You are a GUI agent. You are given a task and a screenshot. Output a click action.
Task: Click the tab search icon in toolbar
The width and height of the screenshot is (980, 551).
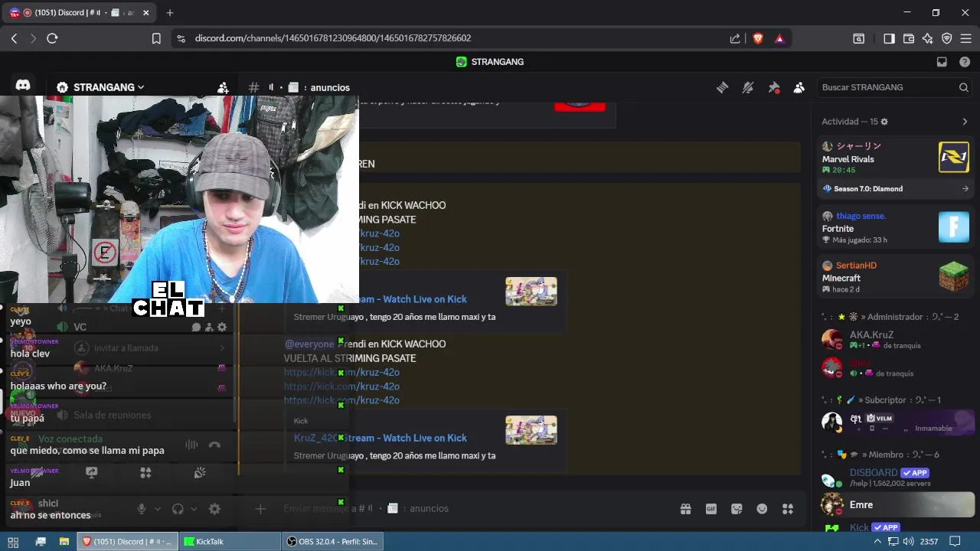(859, 38)
